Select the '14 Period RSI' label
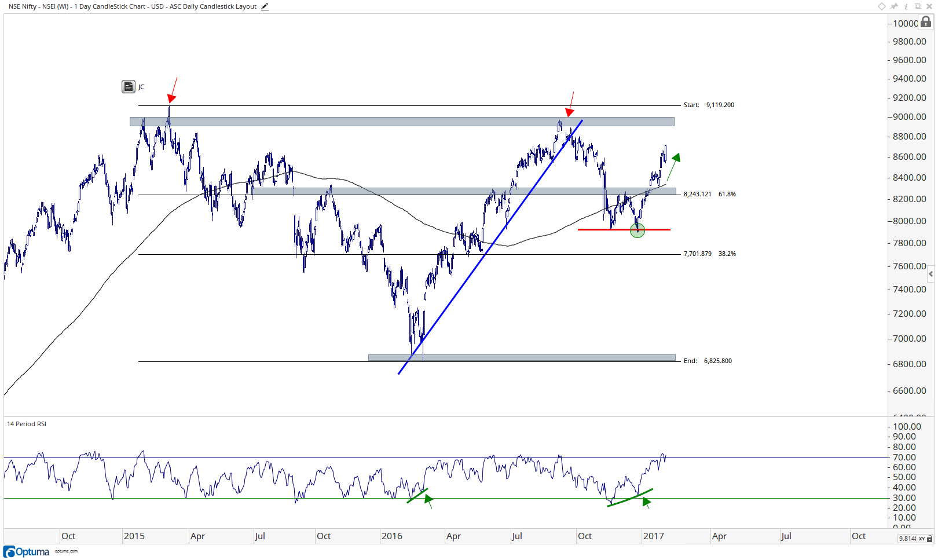 coord(27,424)
